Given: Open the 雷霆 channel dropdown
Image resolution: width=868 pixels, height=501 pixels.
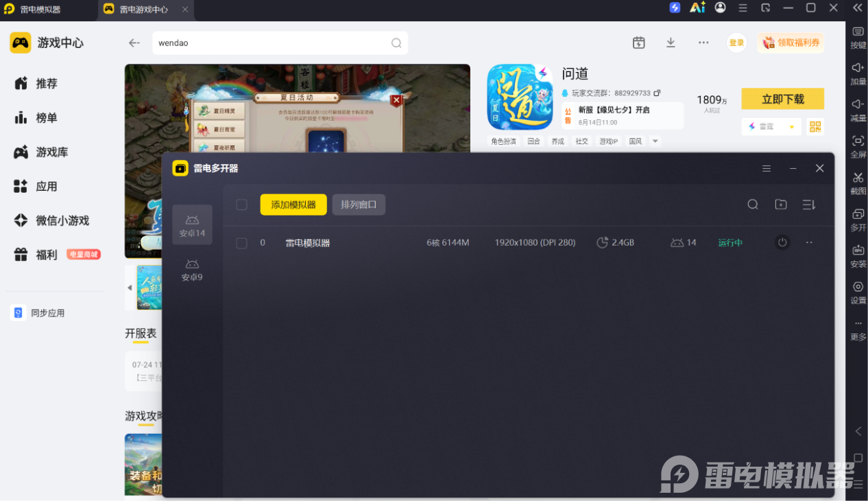Looking at the screenshot, I should pyautogui.click(x=771, y=126).
